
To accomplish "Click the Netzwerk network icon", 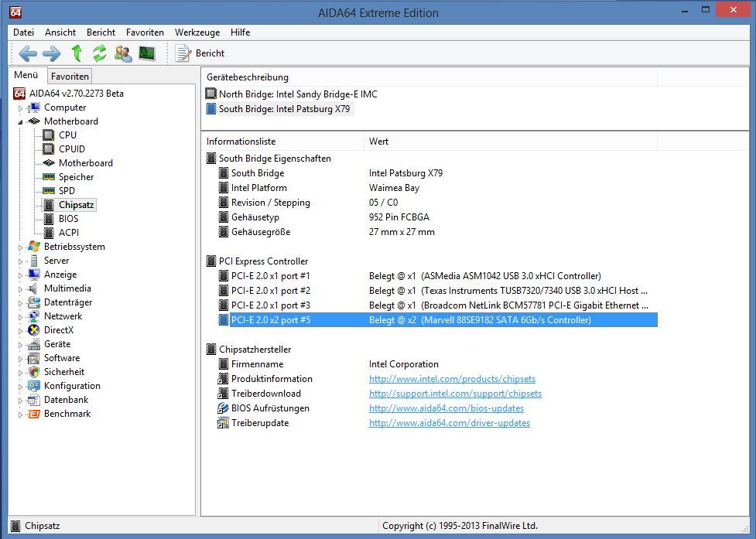I will point(34,316).
